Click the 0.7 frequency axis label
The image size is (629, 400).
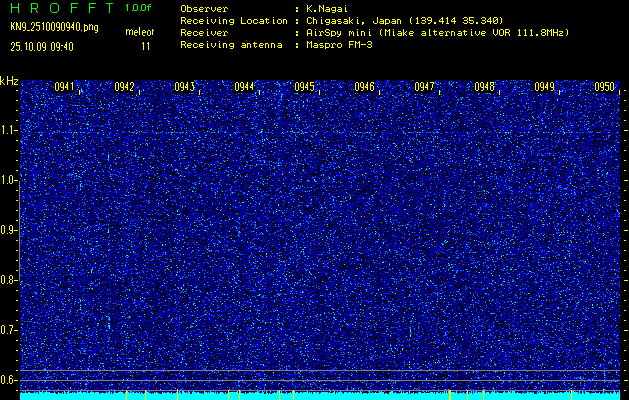click(9, 330)
